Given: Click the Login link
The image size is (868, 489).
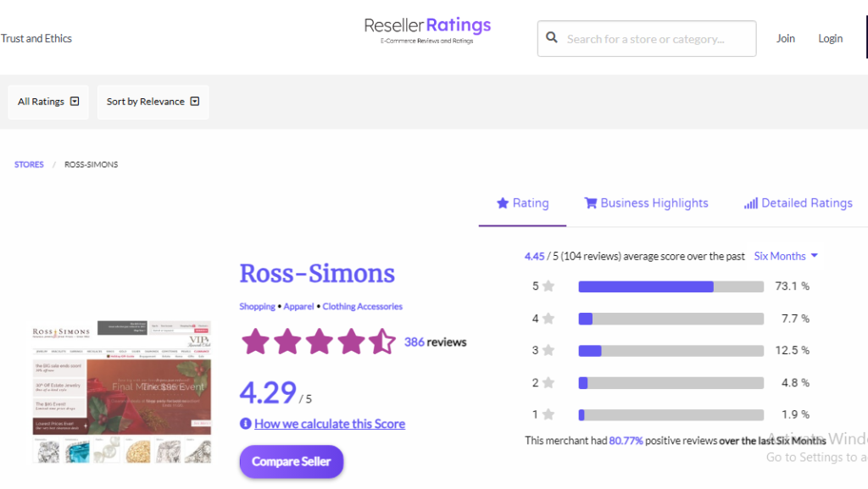Looking at the screenshot, I should 831,38.
